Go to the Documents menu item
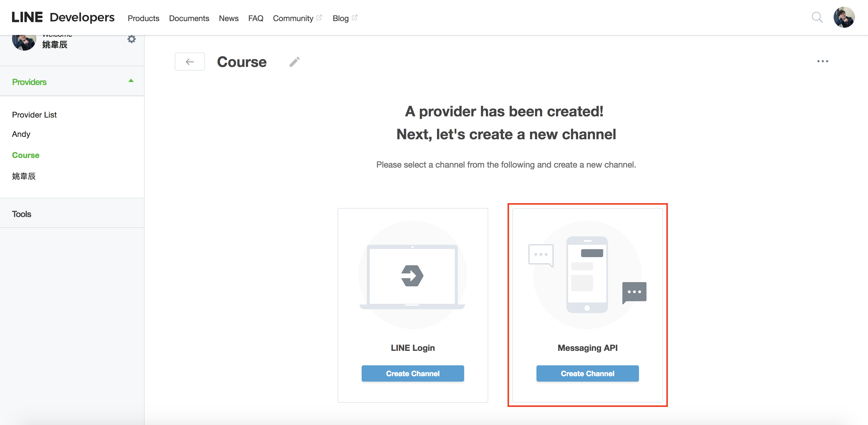This screenshot has width=868, height=425. pos(189,18)
